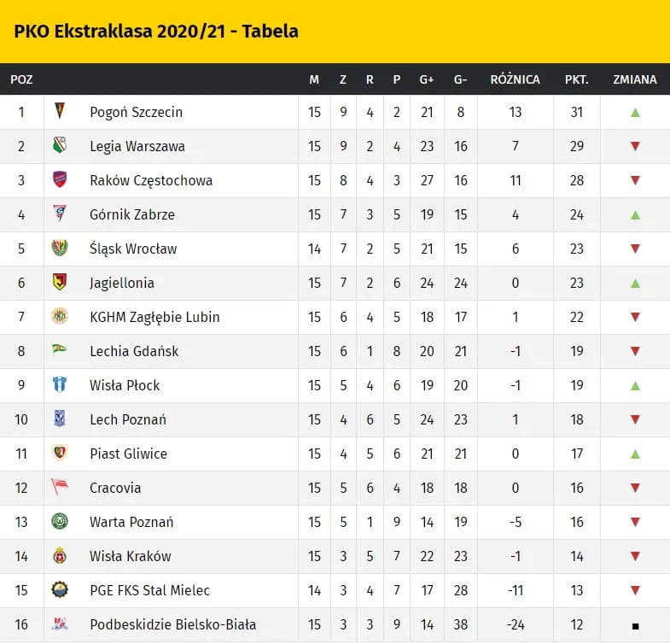This screenshot has height=644, width=670.
Task: Sort table by PKT. column header
Action: click(x=576, y=79)
